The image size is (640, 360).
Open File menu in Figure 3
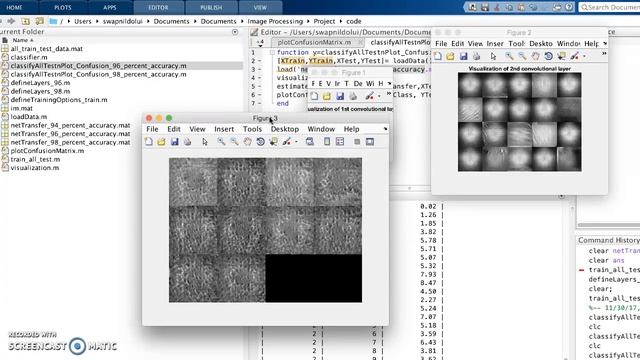[x=152, y=129]
